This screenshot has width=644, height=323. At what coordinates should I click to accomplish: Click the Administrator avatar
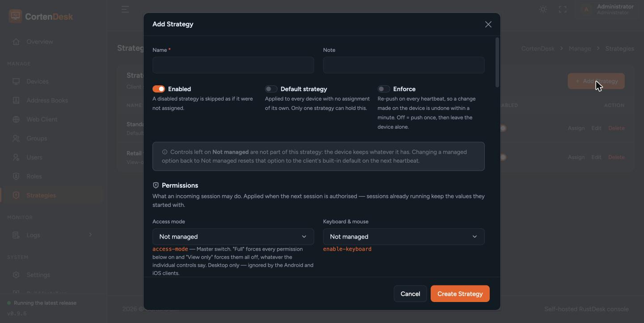click(x=586, y=9)
